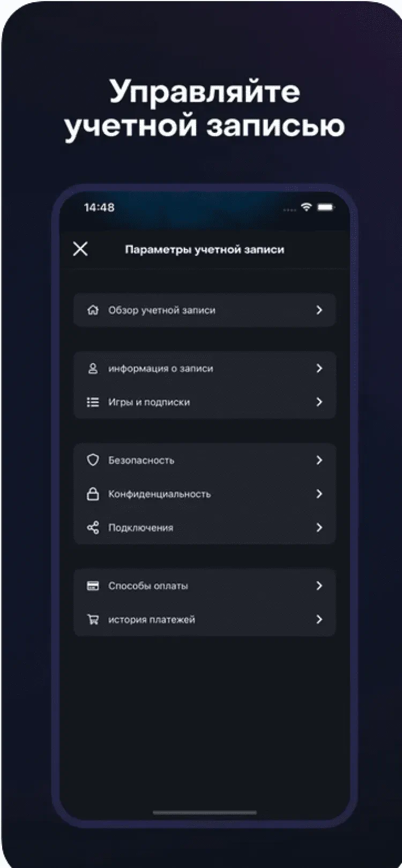This screenshot has width=402, height=868.
Task: Tap the share icon for connections
Action: tap(93, 528)
